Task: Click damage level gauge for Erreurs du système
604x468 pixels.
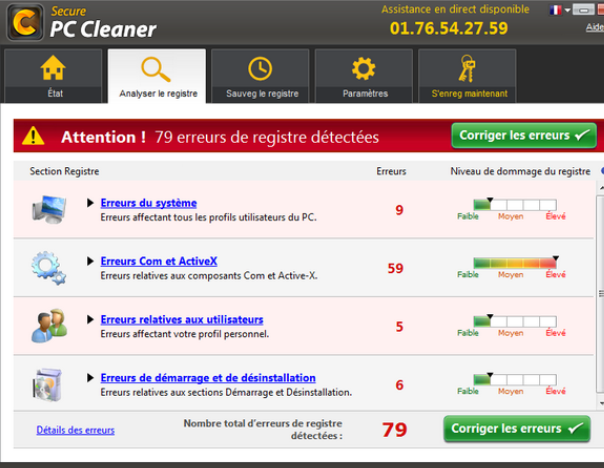Action: (x=515, y=205)
